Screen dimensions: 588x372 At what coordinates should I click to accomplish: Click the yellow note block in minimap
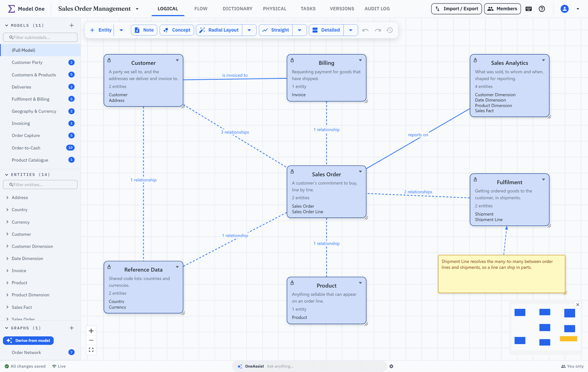[568, 339]
